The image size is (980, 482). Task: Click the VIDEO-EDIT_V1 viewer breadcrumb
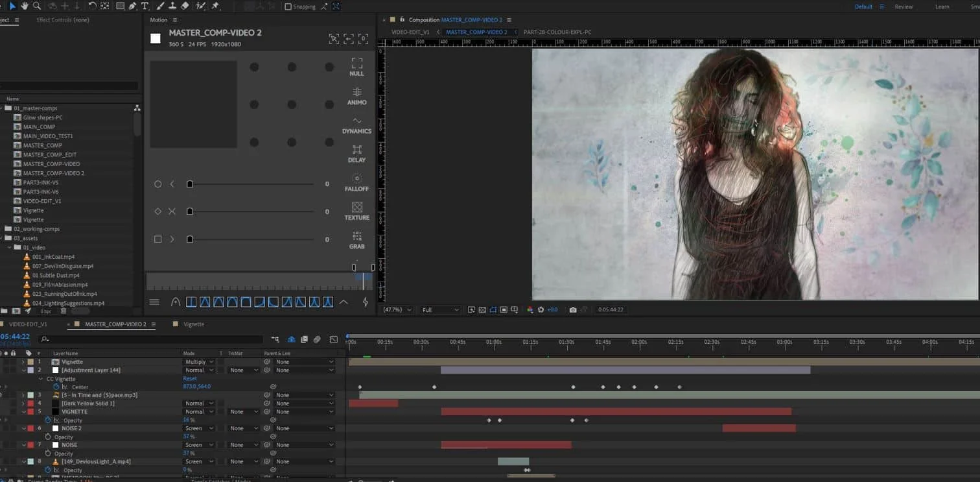point(410,32)
